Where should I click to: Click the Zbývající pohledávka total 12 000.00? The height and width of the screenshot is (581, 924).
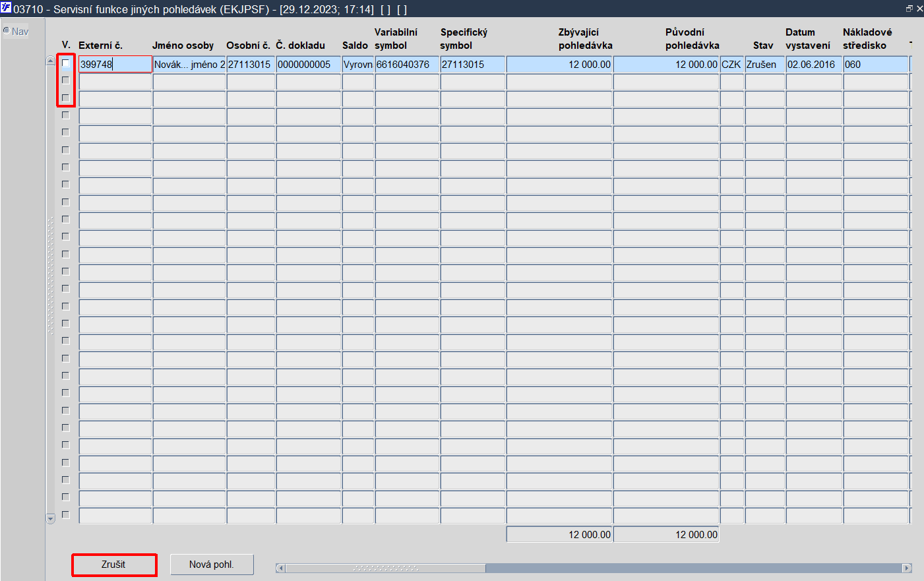pos(559,535)
